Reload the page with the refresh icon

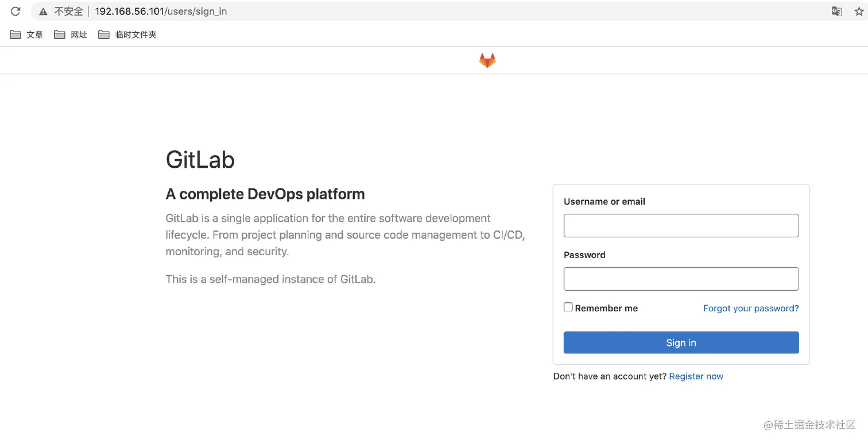(x=15, y=11)
